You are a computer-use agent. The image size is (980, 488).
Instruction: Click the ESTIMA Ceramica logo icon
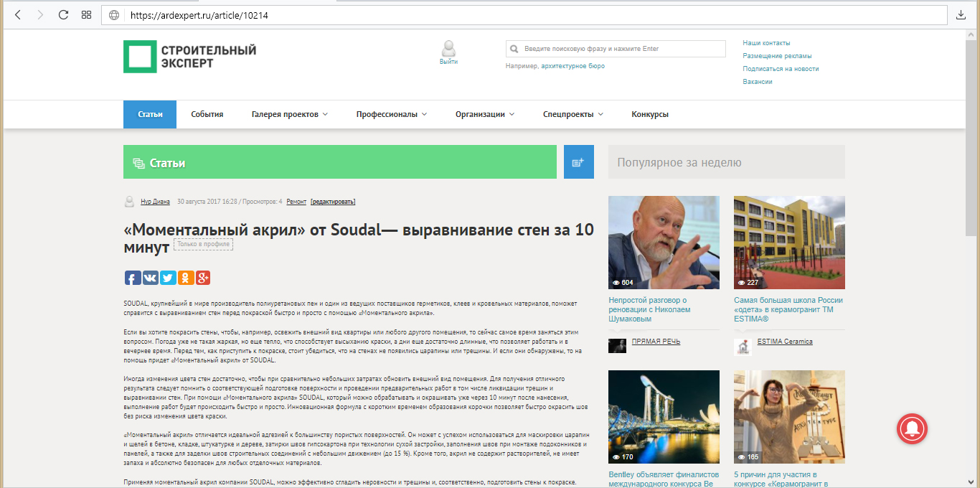pyautogui.click(x=743, y=346)
